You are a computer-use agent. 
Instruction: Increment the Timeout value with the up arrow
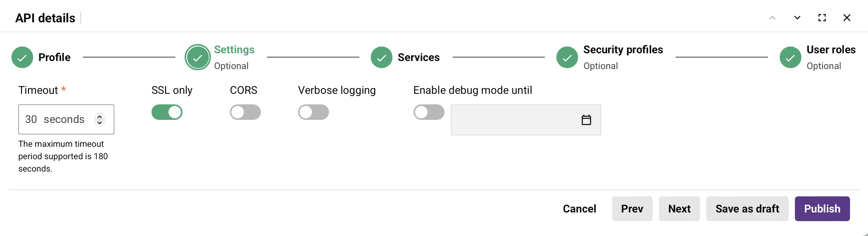99,116
